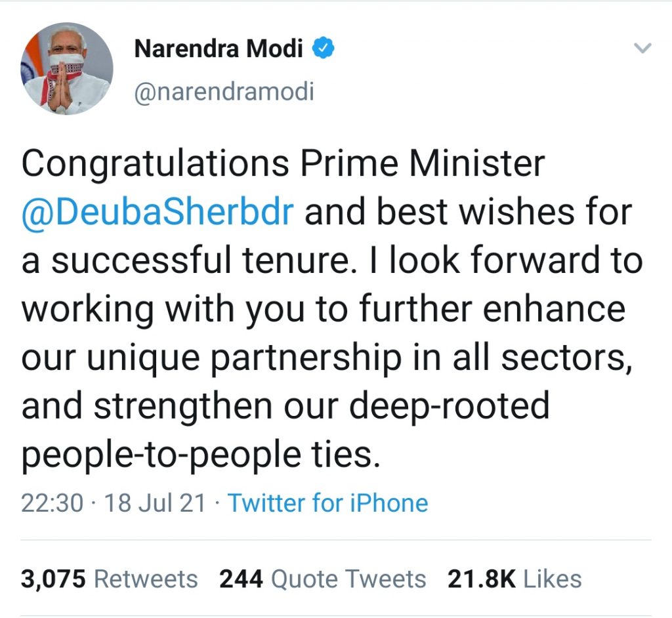
Task: Open Narendra Modi's profile picture
Action: point(67,69)
